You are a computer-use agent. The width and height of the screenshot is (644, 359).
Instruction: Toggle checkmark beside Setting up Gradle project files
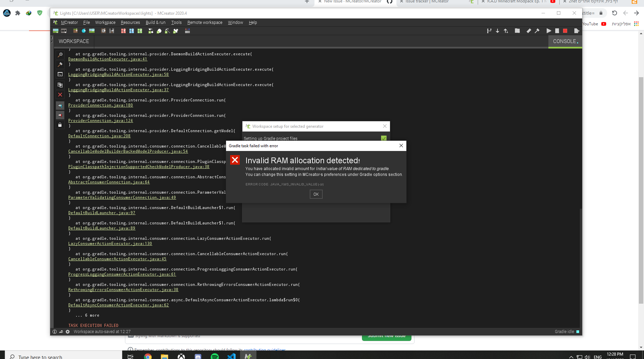(x=384, y=138)
